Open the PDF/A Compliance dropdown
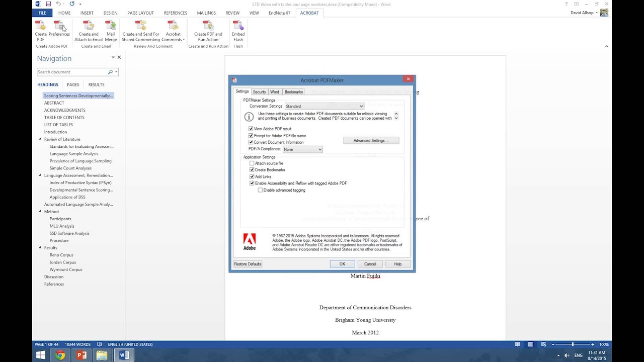 tap(302, 149)
